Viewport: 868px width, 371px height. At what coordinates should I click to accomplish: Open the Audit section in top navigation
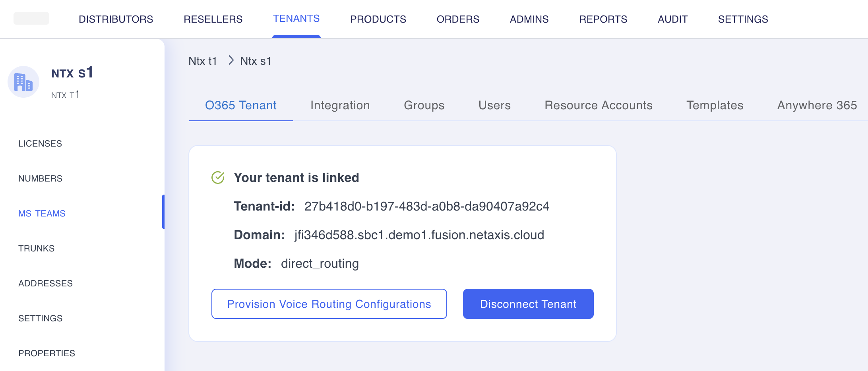[672, 19]
